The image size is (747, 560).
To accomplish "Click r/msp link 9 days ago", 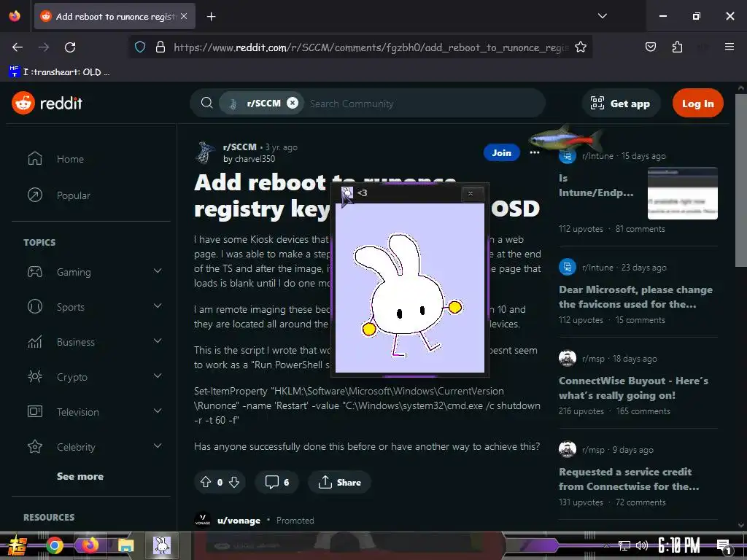I will (x=593, y=449).
